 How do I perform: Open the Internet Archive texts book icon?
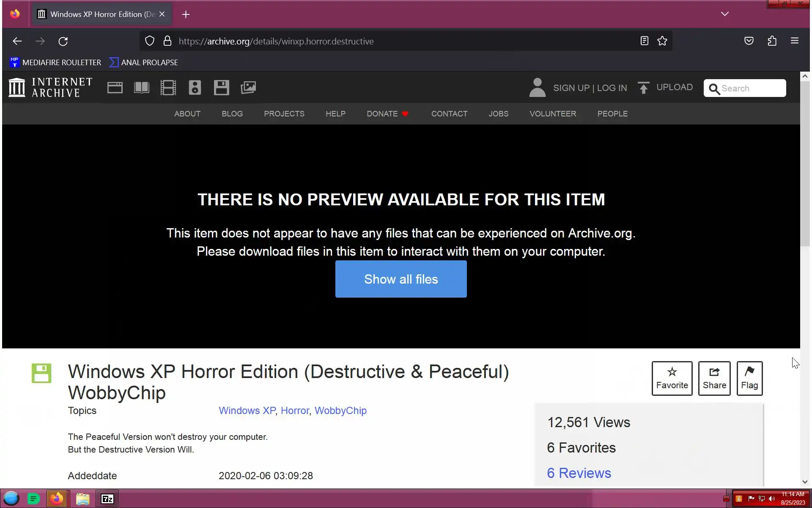[x=141, y=88]
